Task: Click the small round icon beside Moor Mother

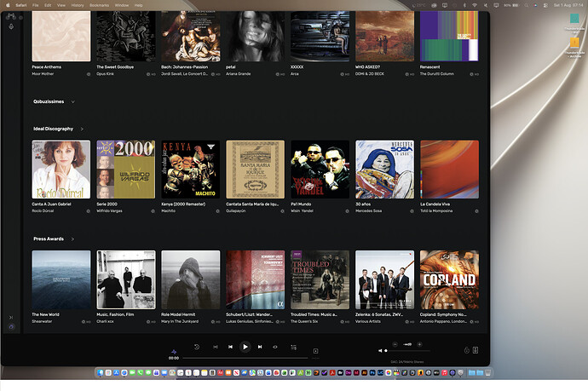Action: click(x=89, y=74)
